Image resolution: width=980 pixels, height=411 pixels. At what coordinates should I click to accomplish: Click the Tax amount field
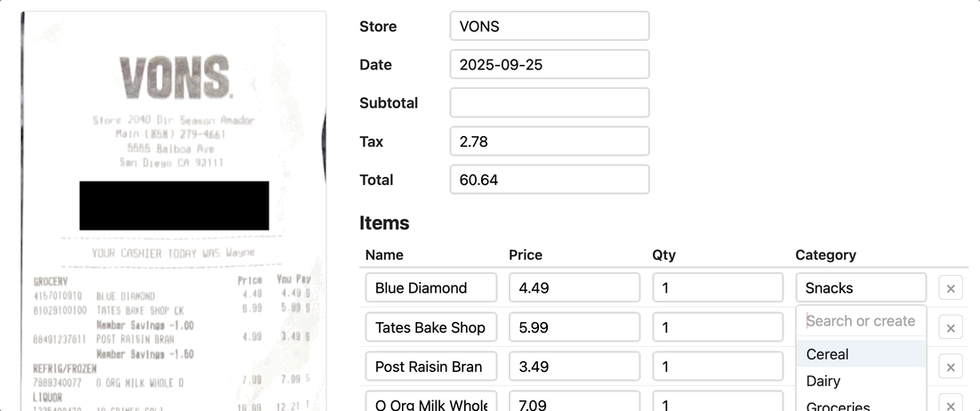(x=549, y=141)
